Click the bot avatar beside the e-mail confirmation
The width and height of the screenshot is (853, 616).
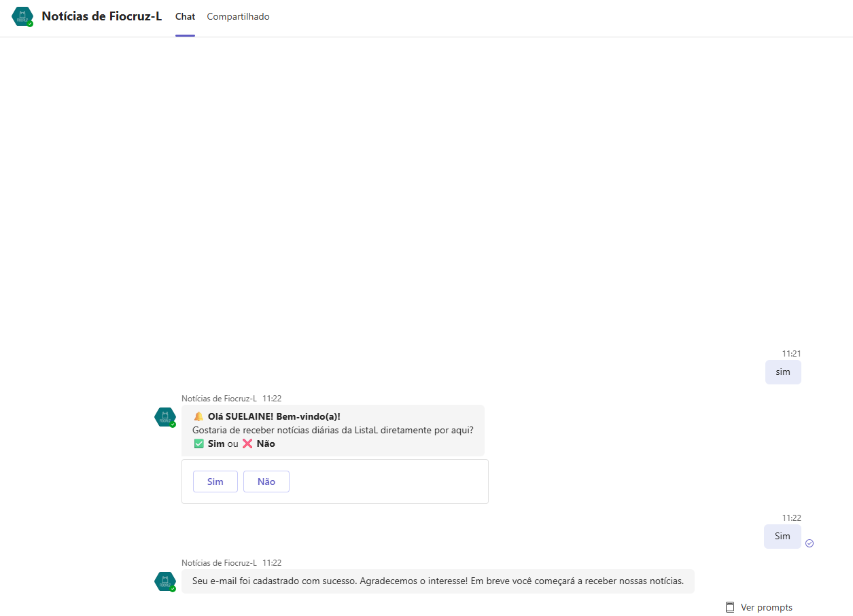coord(164,581)
